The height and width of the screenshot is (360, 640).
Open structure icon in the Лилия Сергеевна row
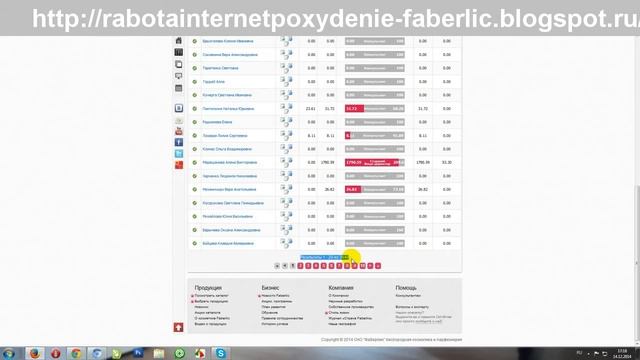click(286, 136)
